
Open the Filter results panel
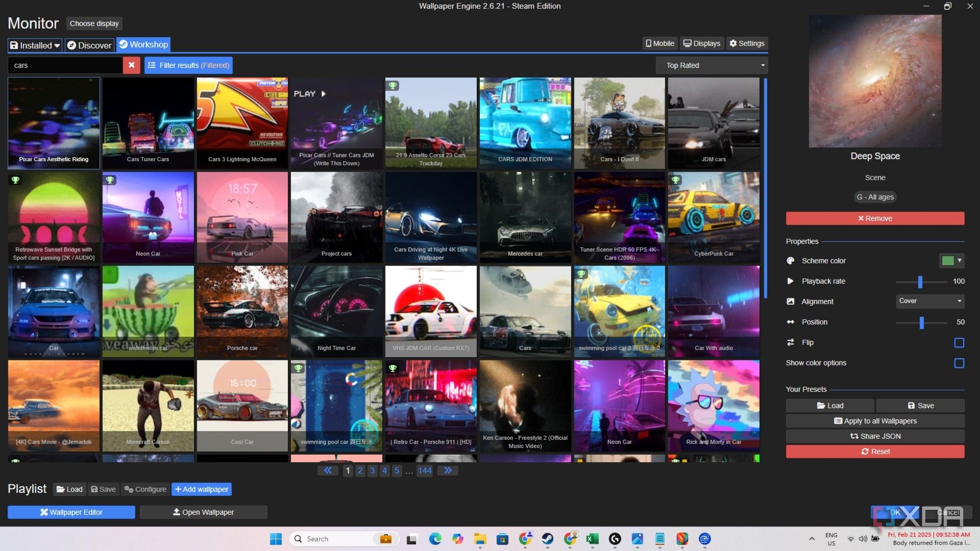click(x=188, y=65)
